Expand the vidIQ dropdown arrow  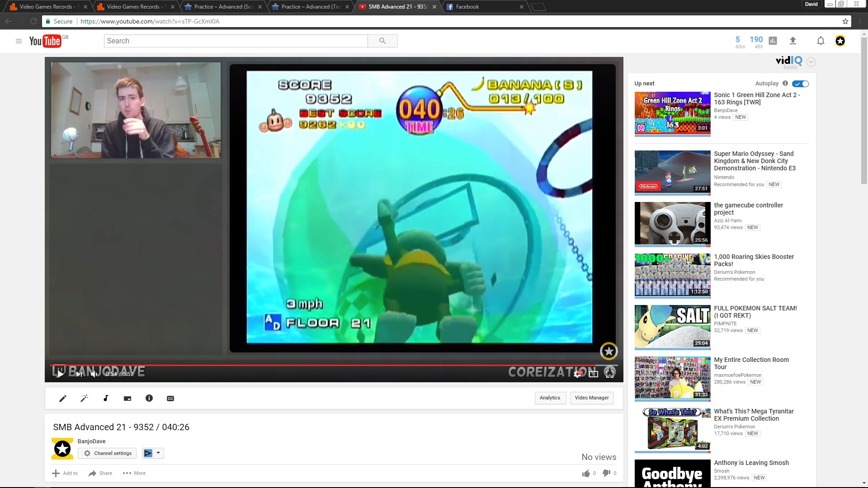[811, 62]
